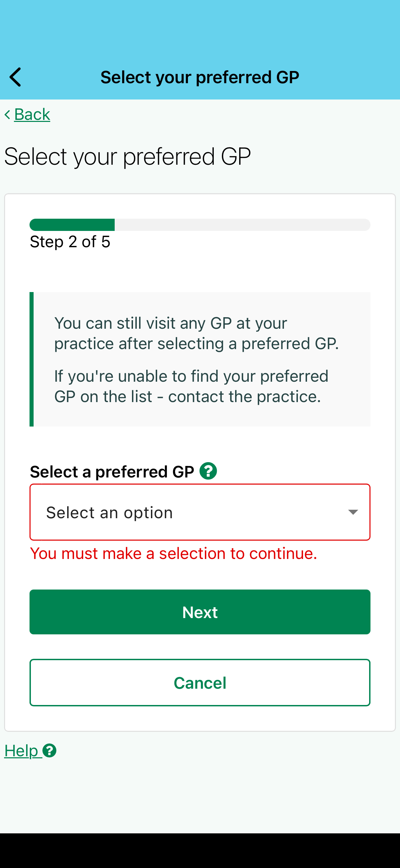Image resolution: width=400 pixels, height=868 pixels.
Task: Click the small green chevron beside Back
Action: [x=7, y=114]
